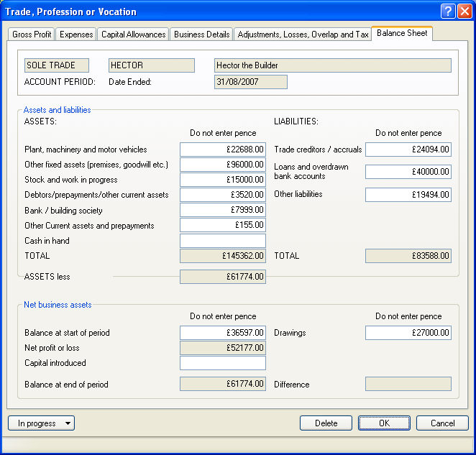Close the Trade, Profession or Vocation dialog
Viewport: 476px width, 455px height.
464,12
